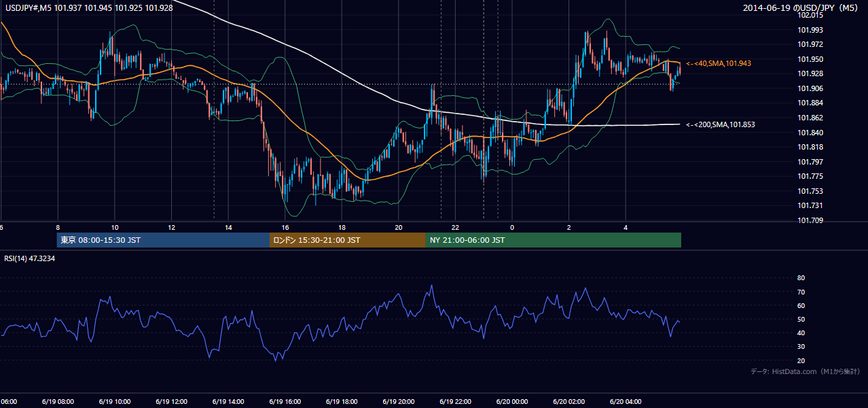This screenshot has height=408, width=868.
Task: Select the 40 SMA 101.943 label
Action: (x=719, y=63)
